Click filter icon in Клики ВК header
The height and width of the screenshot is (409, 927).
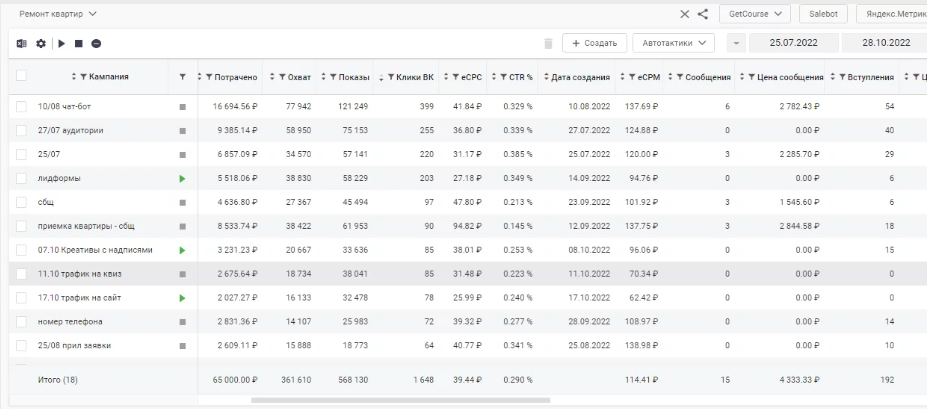(x=391, y=77)
